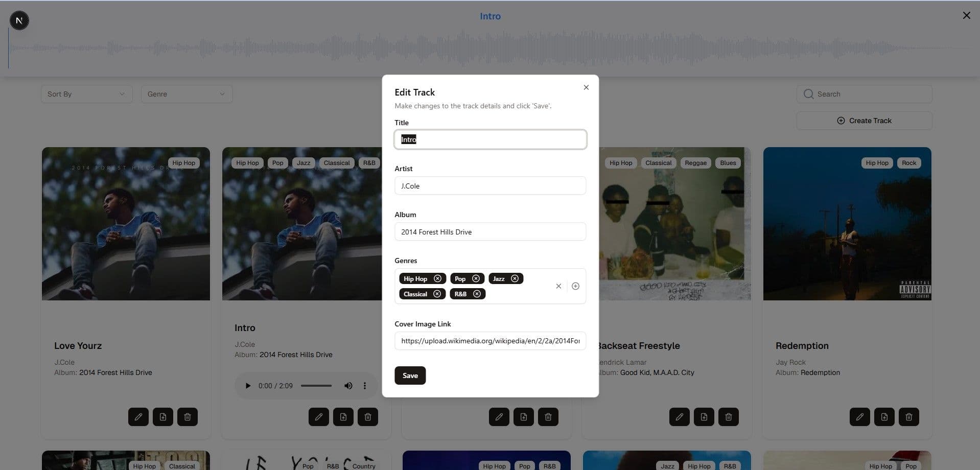Screen dimensions: 980x470
Task: Upload file for Backseat Freestyle track
Action: click(704, 417)
